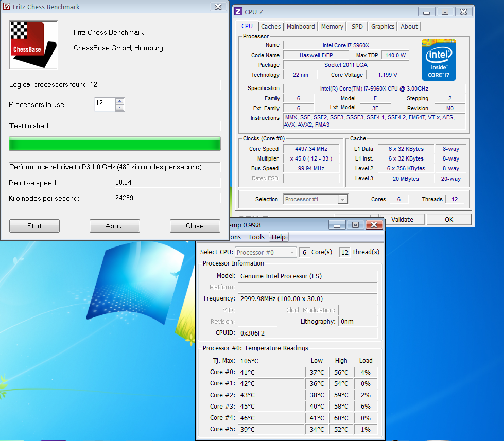This screenshot has height=441, width=504.
Task: Close the Core Temp window
Action: [x=374, y=225]
